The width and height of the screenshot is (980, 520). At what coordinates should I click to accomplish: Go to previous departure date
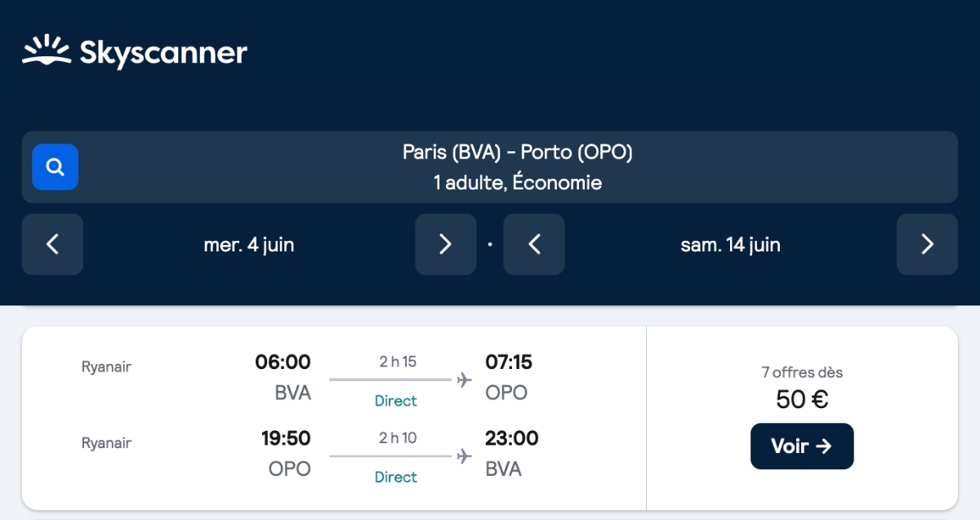52,244
